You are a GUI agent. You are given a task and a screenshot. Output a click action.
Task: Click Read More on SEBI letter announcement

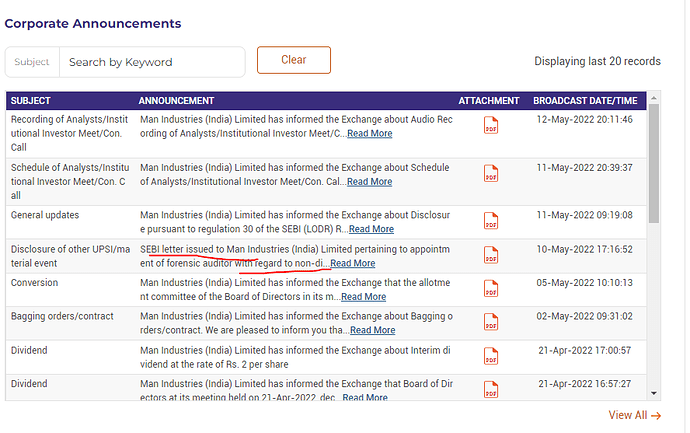352,263
